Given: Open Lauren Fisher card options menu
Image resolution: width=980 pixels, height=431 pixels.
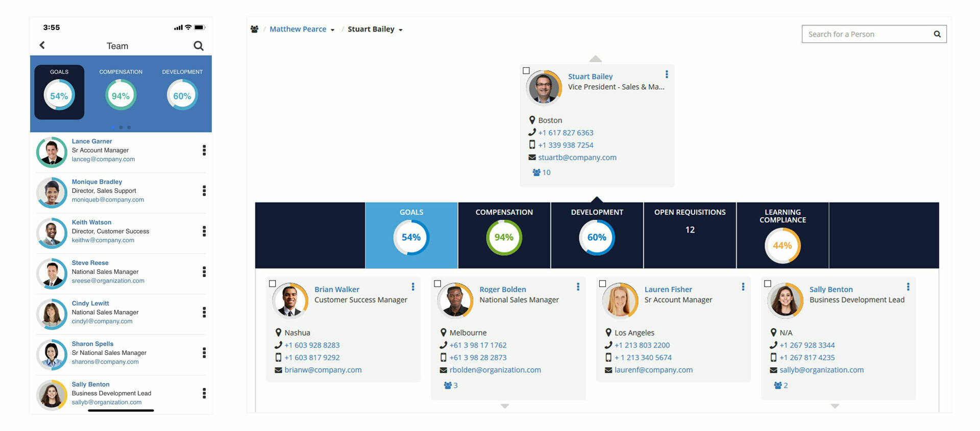Looking at the screenshot, I should tap(743, 287).
